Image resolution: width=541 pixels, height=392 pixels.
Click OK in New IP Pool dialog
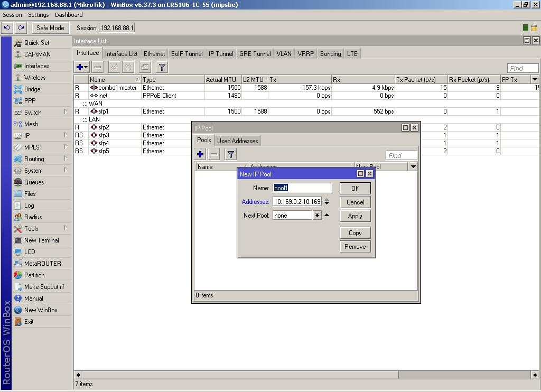point(355,189)
